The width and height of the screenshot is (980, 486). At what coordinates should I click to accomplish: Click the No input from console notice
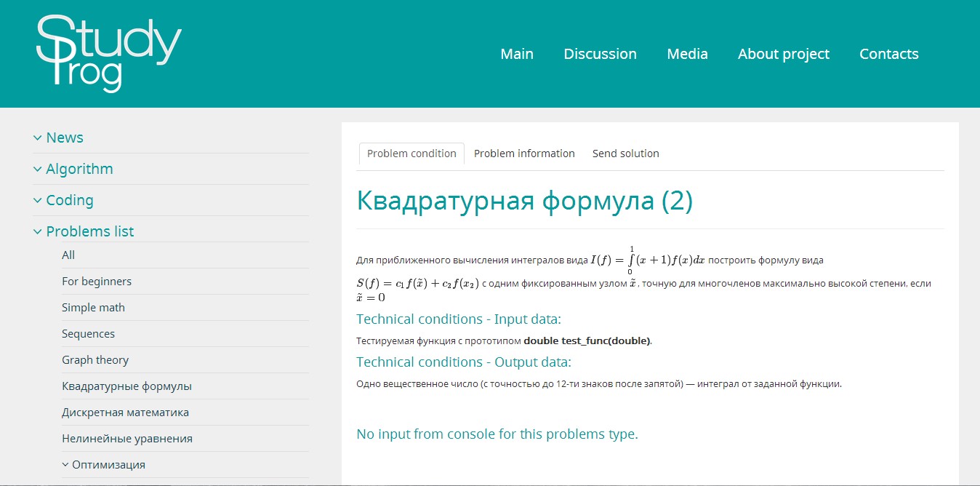497,434
